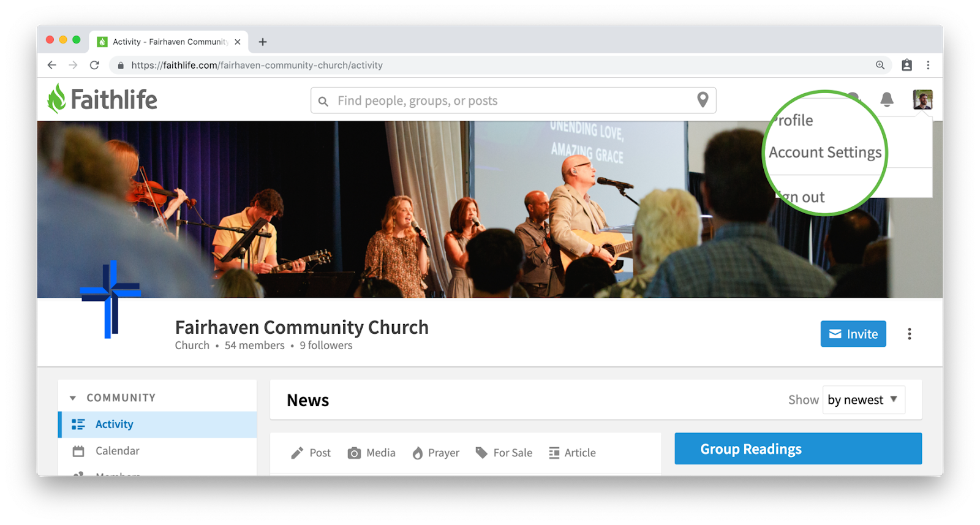Viewport: 980px width, 525px height.
Task: Open notifications bell icon
Action: tap(886, 99)
